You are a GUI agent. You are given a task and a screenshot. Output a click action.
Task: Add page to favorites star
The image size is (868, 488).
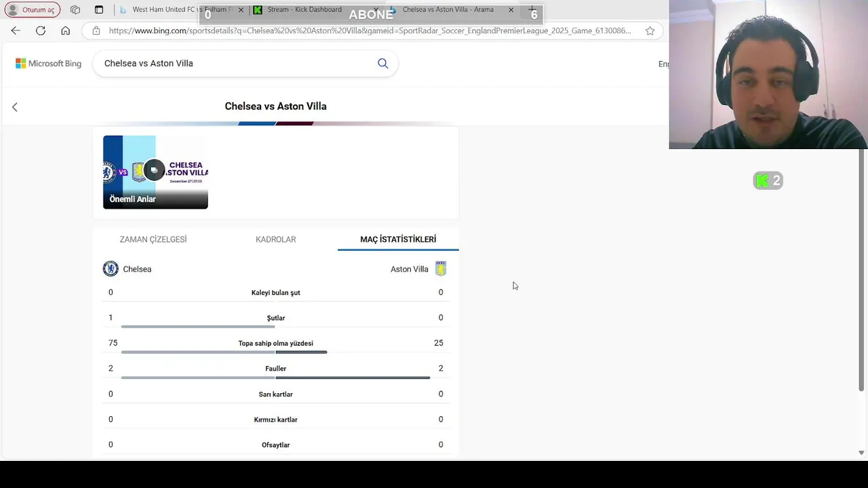650,30
